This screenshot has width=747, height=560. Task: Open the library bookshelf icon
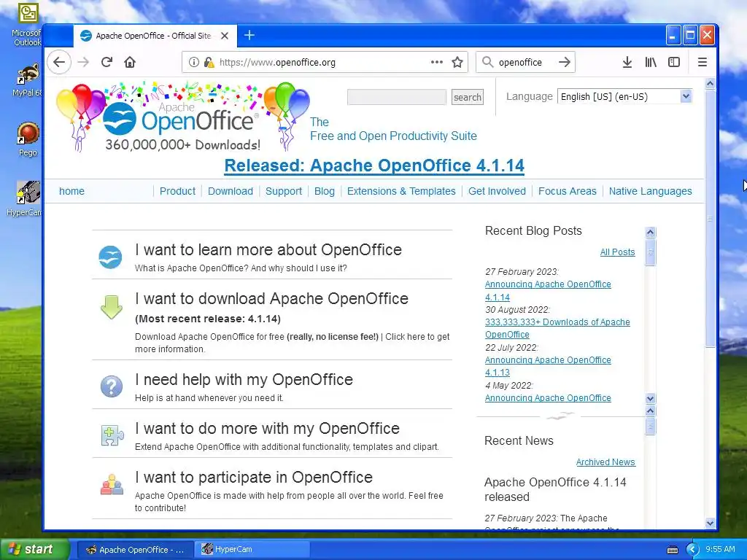click(x=651, y=62)
